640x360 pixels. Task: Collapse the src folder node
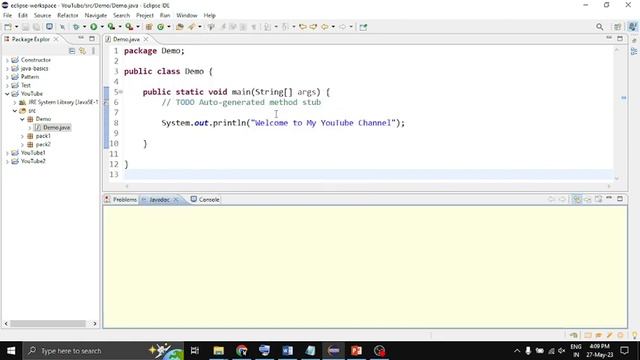point(15,111)
